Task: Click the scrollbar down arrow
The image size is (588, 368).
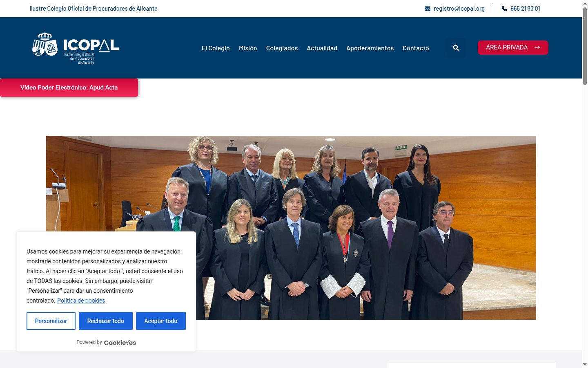Action: 585,364
